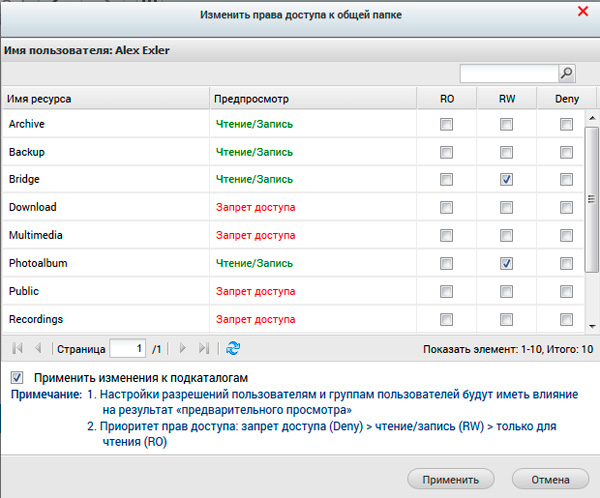Jump to the last page
The width and height of the screenshot is (600, 498).
[204, 349]
